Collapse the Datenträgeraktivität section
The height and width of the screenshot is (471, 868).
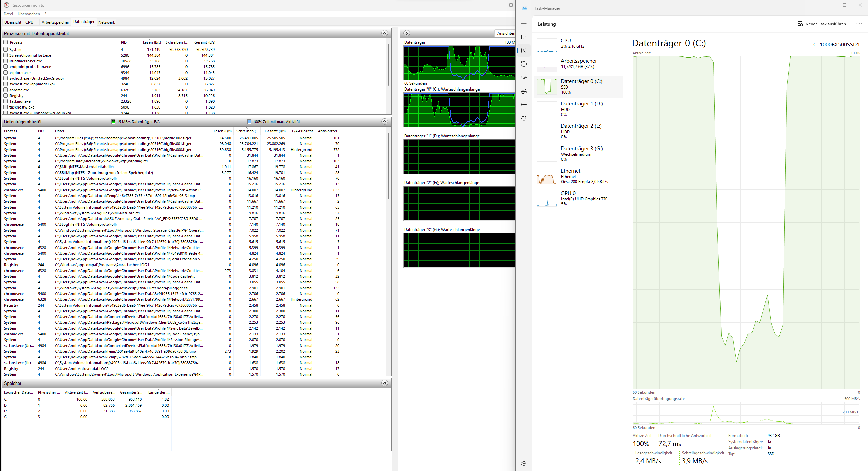click(384, 121)
